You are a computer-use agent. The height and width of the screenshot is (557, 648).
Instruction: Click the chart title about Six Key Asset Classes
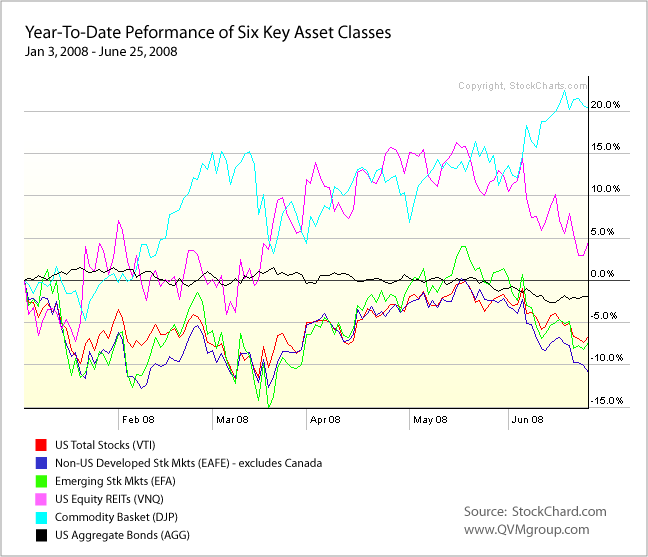[206, 32]
